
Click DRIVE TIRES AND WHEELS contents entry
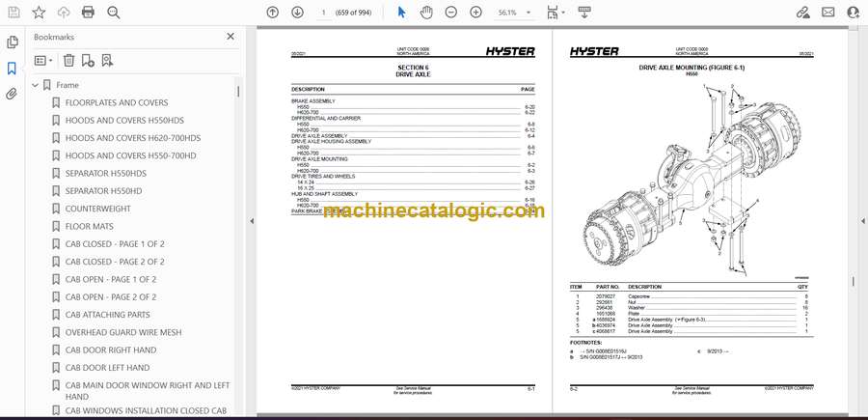pyautogui.click(x=323, y=176)
